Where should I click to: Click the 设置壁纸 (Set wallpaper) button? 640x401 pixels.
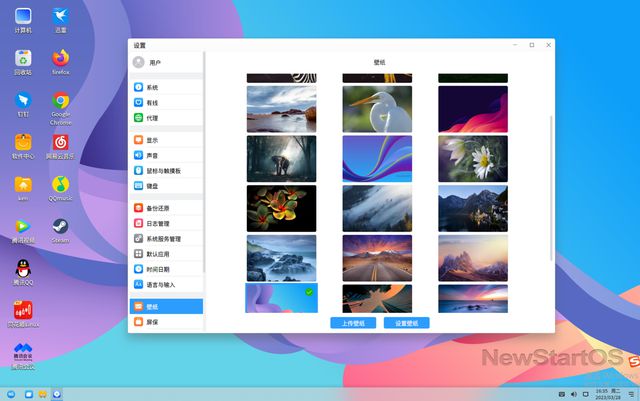click(x=406, y=323)
